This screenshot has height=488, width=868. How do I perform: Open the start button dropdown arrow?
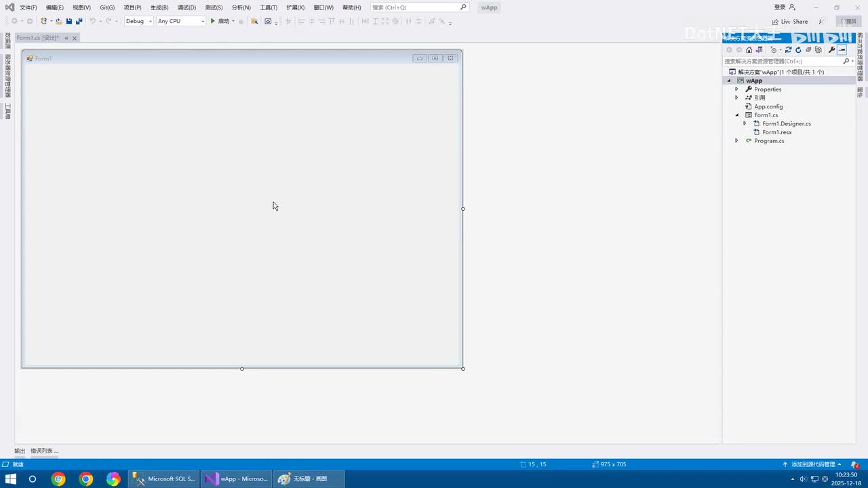point(233,21)
